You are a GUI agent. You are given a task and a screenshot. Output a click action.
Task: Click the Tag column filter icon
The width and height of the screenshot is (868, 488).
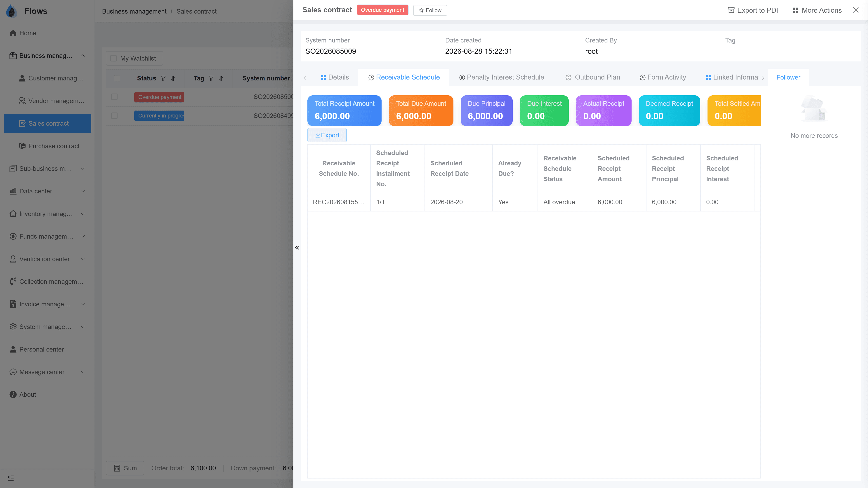[x=211, y=78]
